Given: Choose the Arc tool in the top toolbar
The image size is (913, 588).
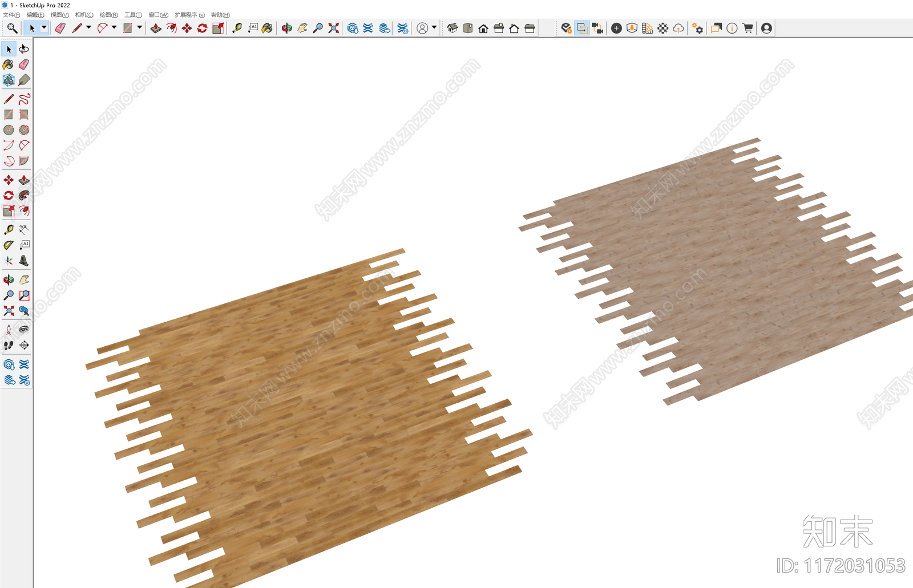Looking at the screenshot, I should point(102,28).
